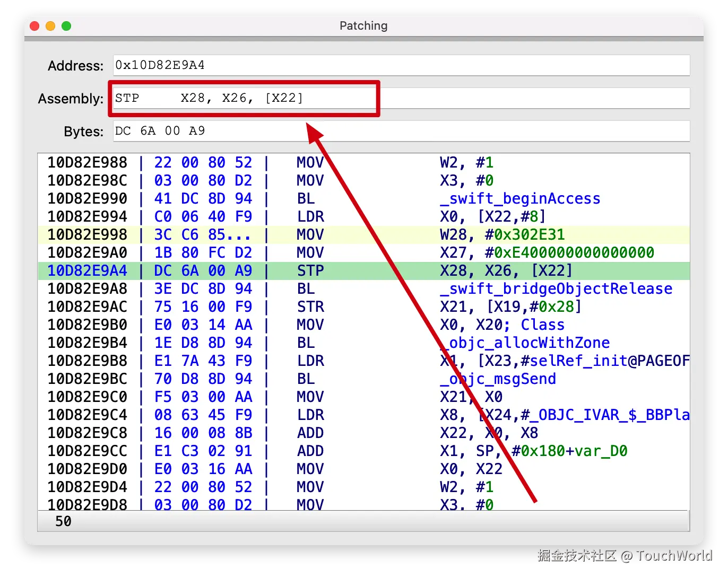Select the MOV X21, X0 row
This screenshot has height=578, width=728.
coord(363,397)
